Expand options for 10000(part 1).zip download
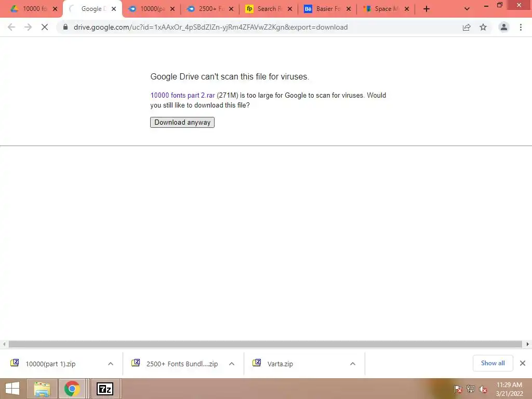Screen dimensions: 532x399 coord(111,364)
